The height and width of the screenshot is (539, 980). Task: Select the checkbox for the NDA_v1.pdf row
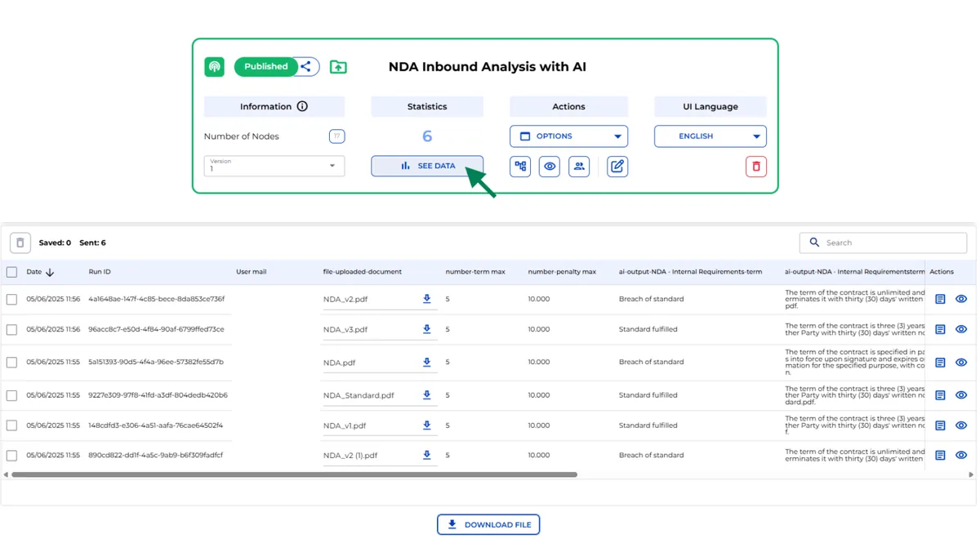[x=11, y=425]
